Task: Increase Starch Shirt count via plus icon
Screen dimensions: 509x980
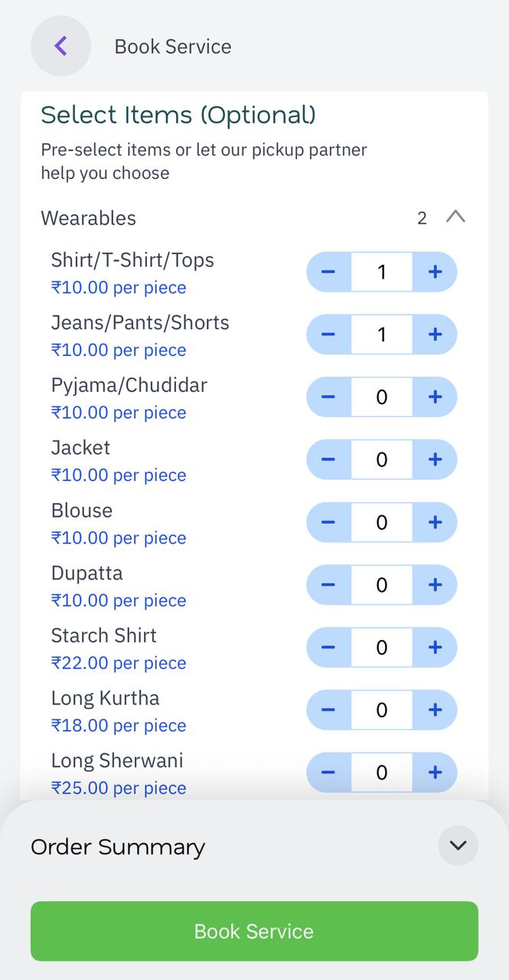Action: pos(435,647)
